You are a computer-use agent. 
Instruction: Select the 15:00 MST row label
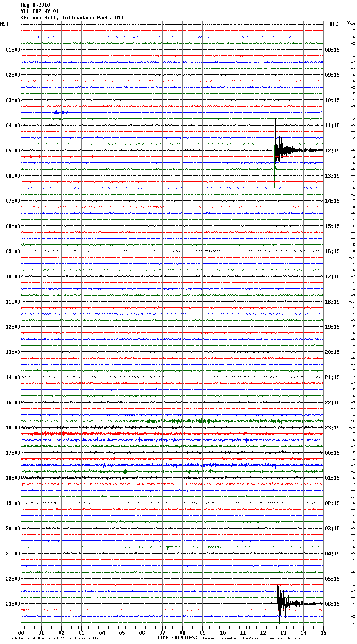[x=13, y=403]
